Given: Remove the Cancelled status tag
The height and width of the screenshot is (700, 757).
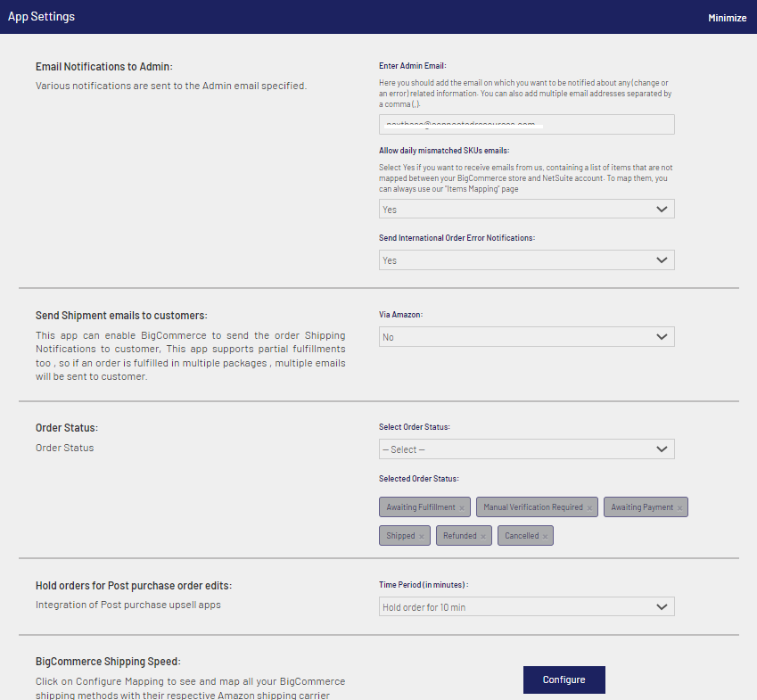Looking at the screenshot, I should coord(546,537).
